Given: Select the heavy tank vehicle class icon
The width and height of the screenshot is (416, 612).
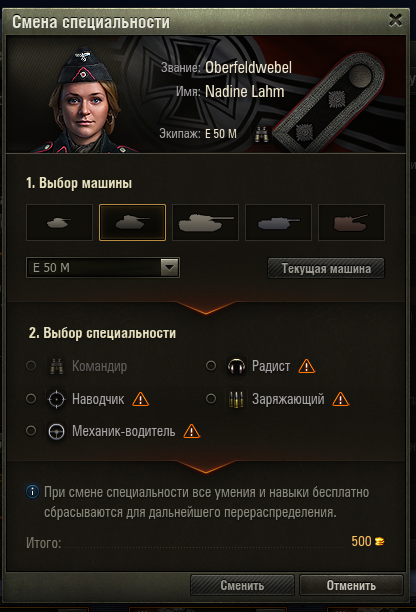Looking at the screenshot, I should pyautogui.click(x=205, y=222).
